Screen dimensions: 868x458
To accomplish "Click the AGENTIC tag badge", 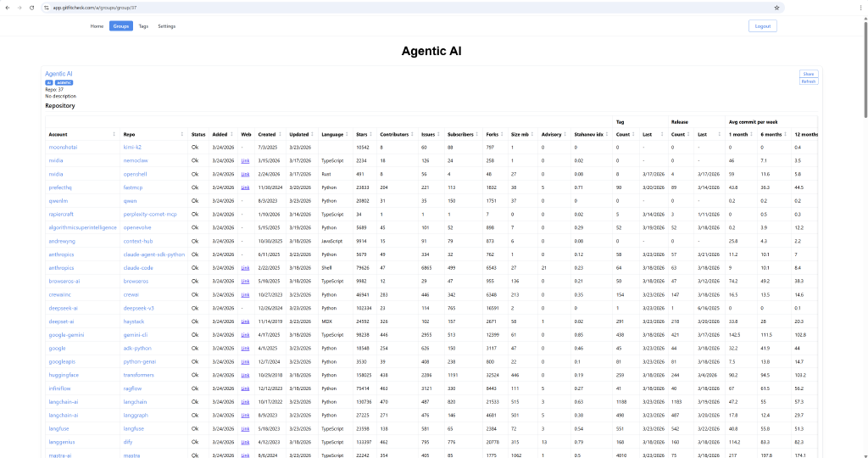I will pyautogui.click(x=64, y=82).
